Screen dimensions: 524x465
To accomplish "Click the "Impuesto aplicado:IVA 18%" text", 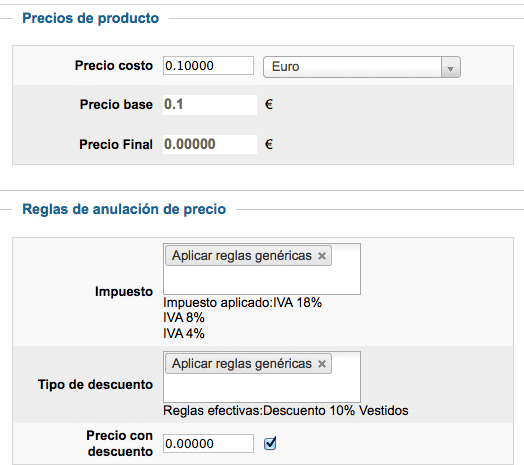I will coord(242,303).
